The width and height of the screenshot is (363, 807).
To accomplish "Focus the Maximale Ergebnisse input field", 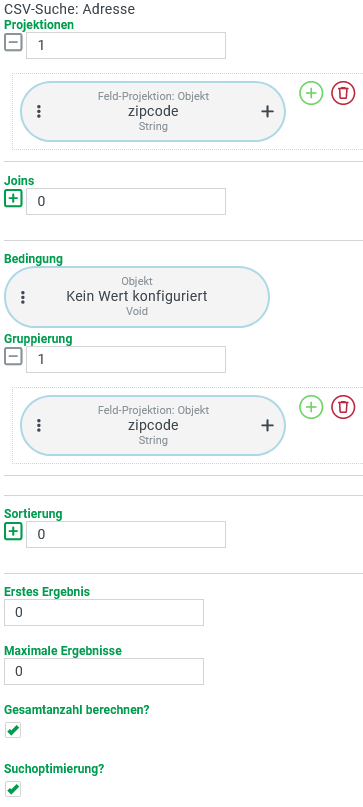I will pyautogui.click(x=104, y=672).
